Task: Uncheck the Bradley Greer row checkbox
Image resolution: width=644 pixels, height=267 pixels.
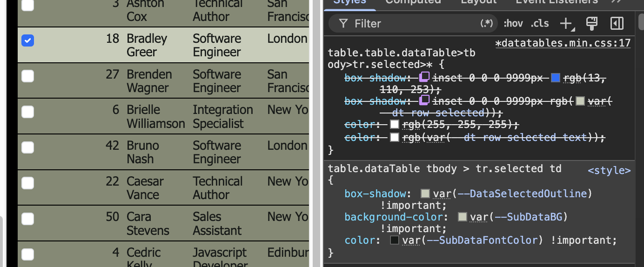Action: [27, 40]
